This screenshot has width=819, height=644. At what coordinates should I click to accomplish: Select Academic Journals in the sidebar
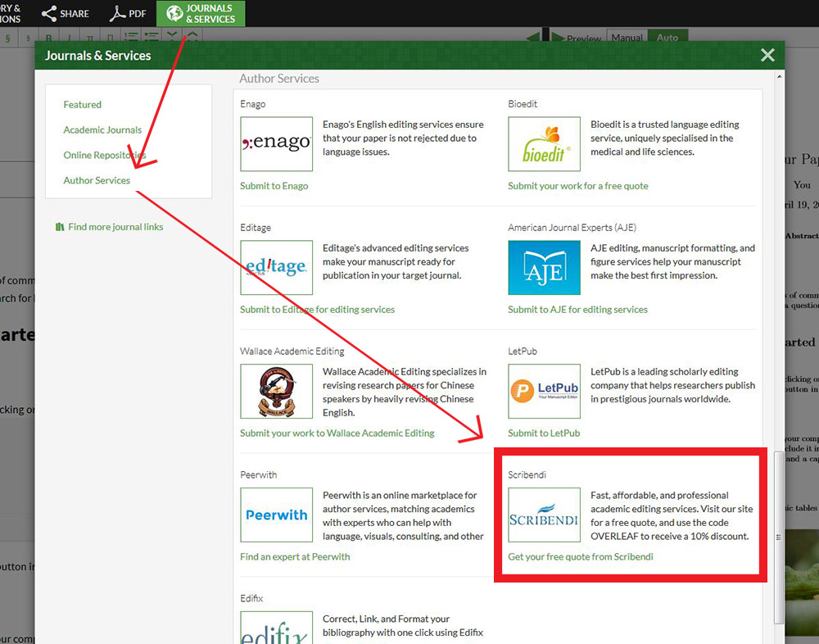[102, 129]
